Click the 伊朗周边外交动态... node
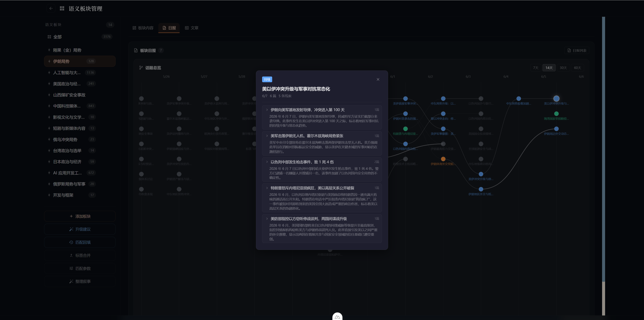644x320 pixels. point(556,129)
